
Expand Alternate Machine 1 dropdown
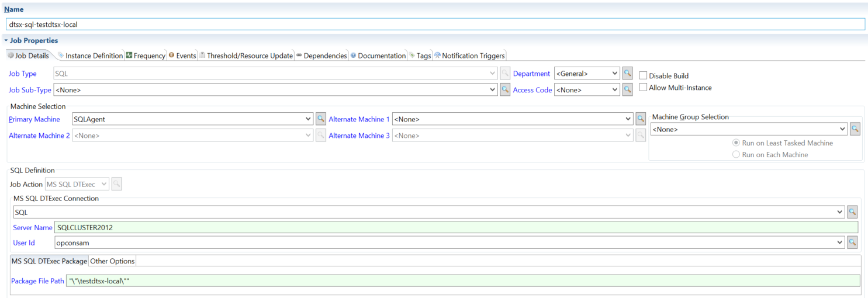point(628,119)
